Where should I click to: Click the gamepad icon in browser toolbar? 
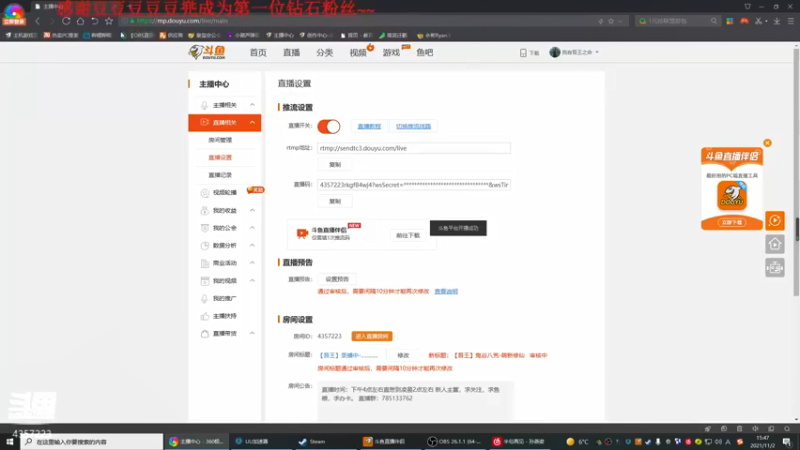744,21
